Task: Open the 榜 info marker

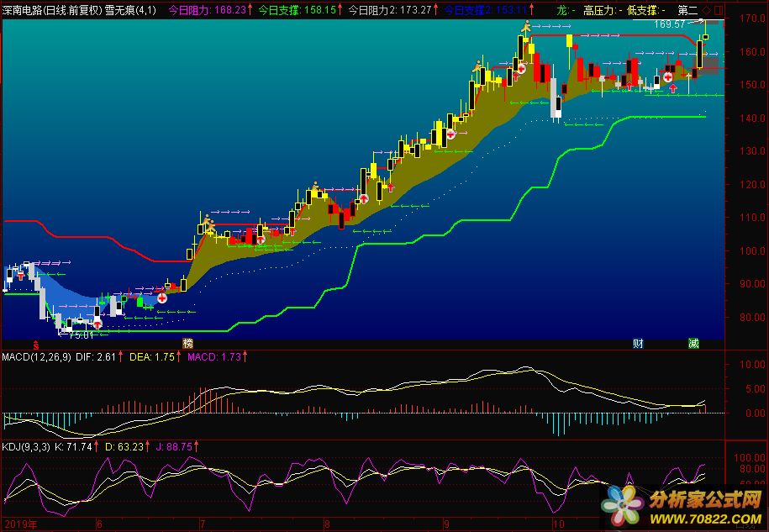Action: tap(187, 344)
